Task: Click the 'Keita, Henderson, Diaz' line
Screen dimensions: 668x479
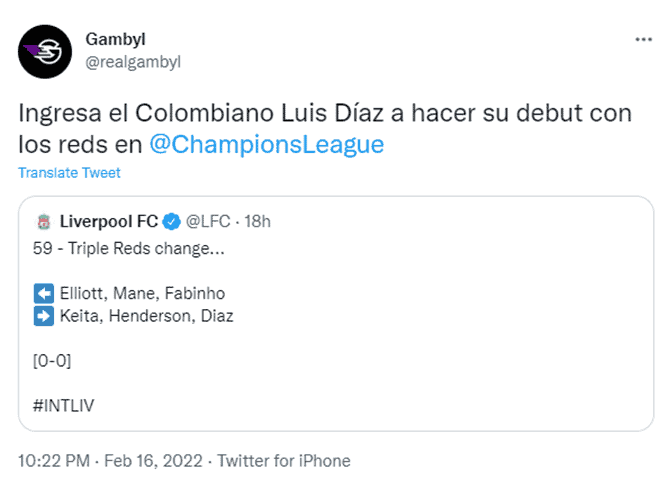Action: coord(147,316)
